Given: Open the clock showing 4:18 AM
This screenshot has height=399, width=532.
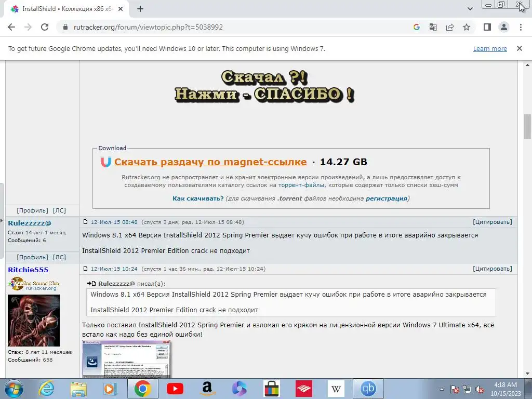Looking at the screenshot, I should point(505,389).
